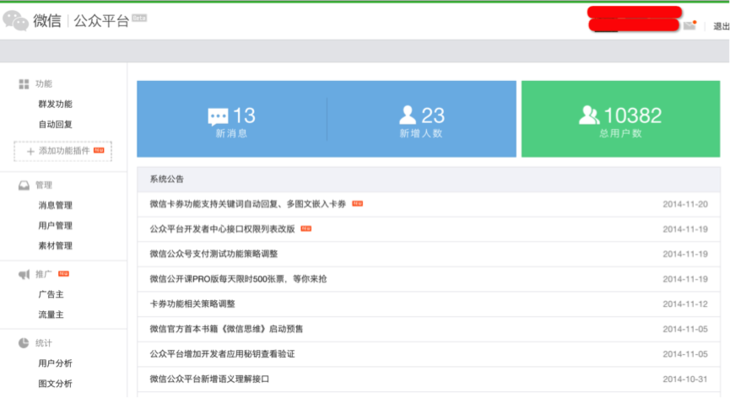730x398 pixels.
Task: Open 自动回复 in the sidebar
Action: tap(55, 124)
